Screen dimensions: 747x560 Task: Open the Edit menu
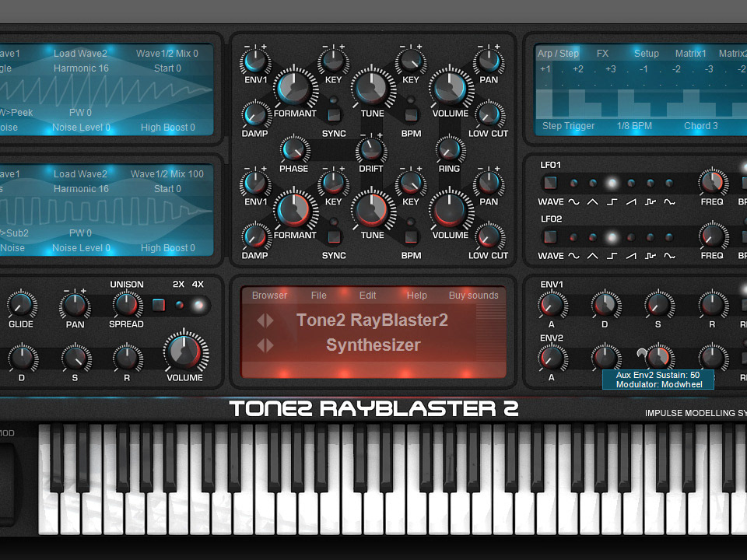[368, 296]
